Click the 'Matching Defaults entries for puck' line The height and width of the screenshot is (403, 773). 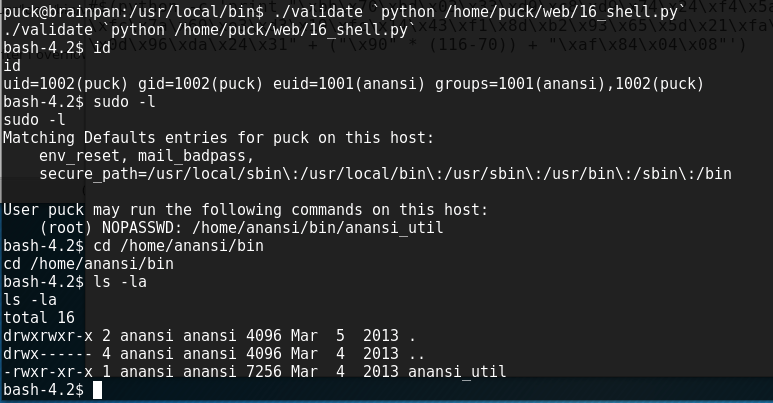pyautogui.click(x=218, y=138)
